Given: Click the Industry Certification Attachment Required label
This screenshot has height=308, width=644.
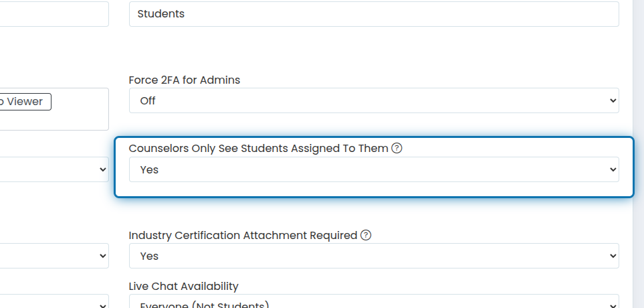Looking at the screenshot, I should click(x=243, y=235).
